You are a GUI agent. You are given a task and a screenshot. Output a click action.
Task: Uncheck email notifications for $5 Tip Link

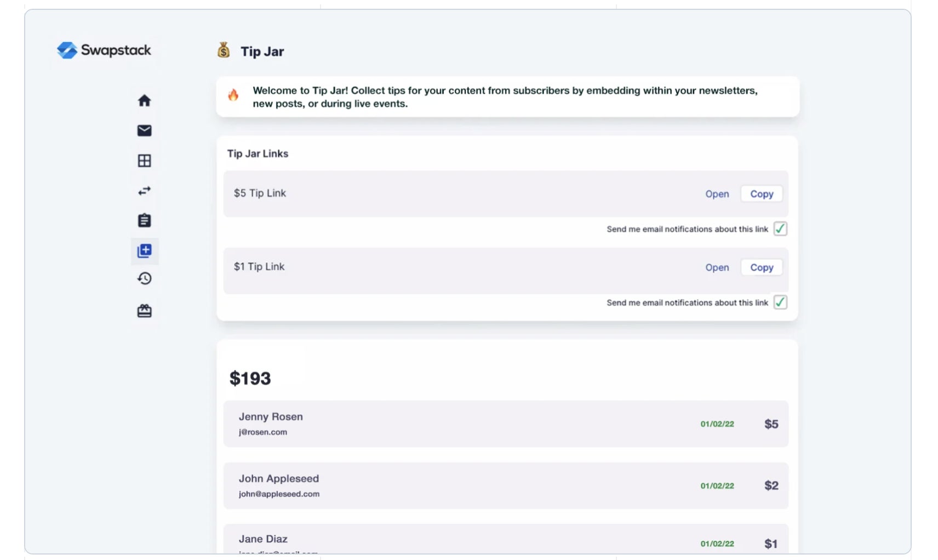click(x=780, y=229)
